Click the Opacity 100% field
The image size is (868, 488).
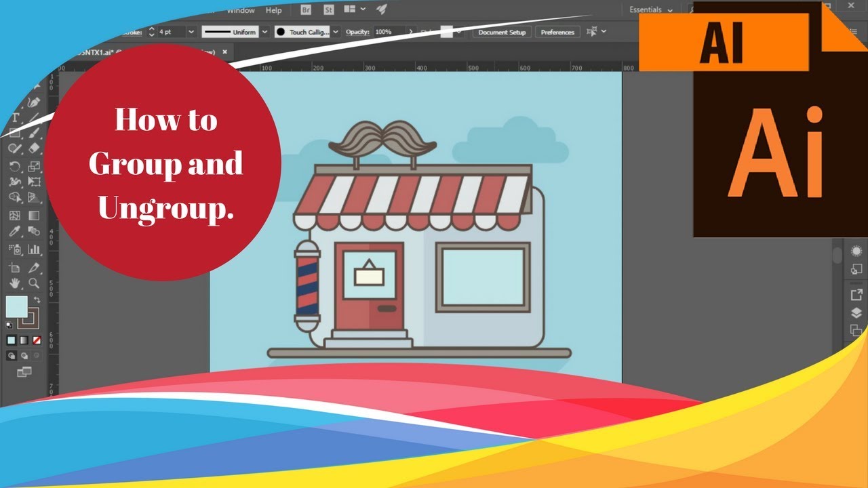[390, 32]
